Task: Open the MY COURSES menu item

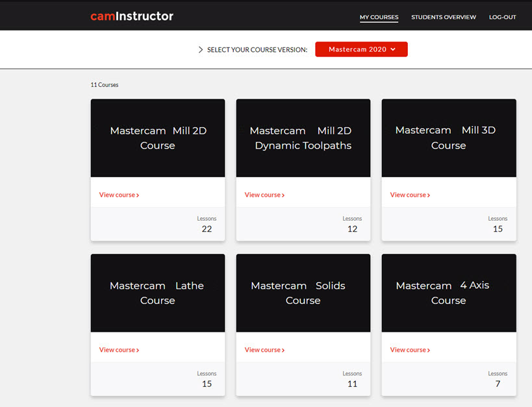Action: (379, 17)
